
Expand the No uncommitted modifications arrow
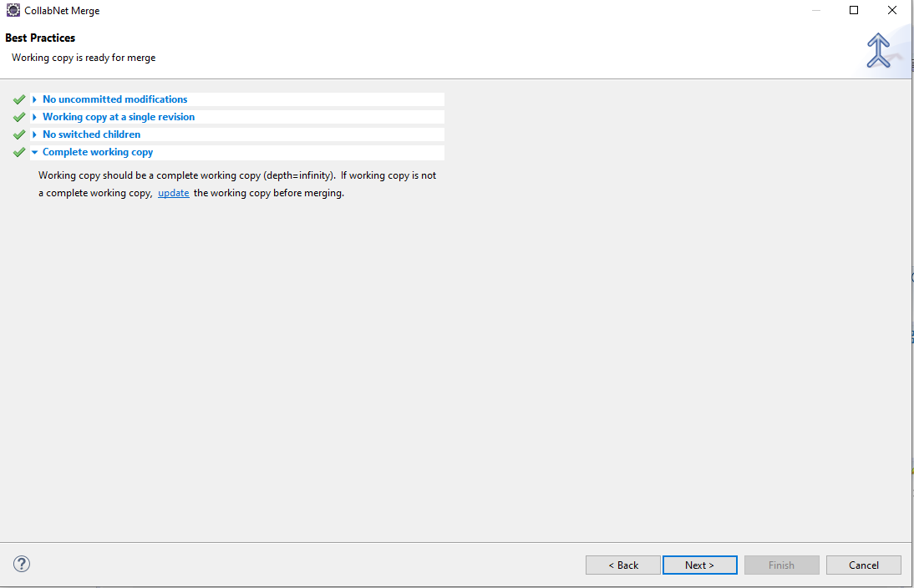click(x=34, y=99)
